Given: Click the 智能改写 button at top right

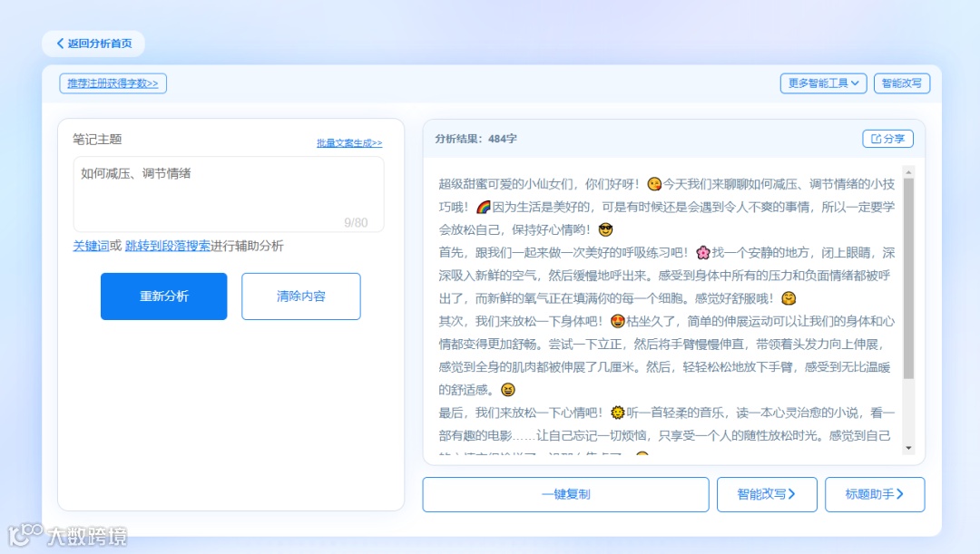Looking at the screenshot, I should tap(903, 83).
